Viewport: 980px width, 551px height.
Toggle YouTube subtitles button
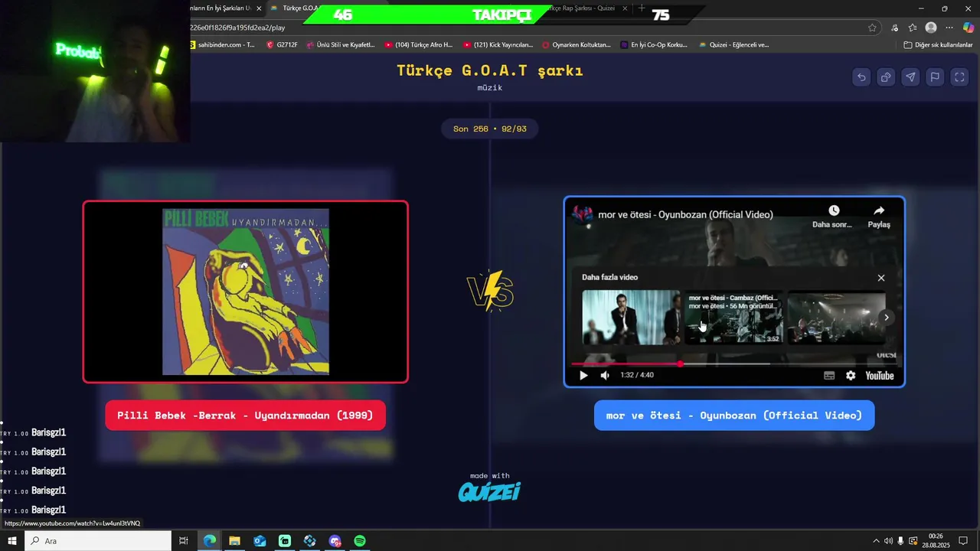(829, 375)
